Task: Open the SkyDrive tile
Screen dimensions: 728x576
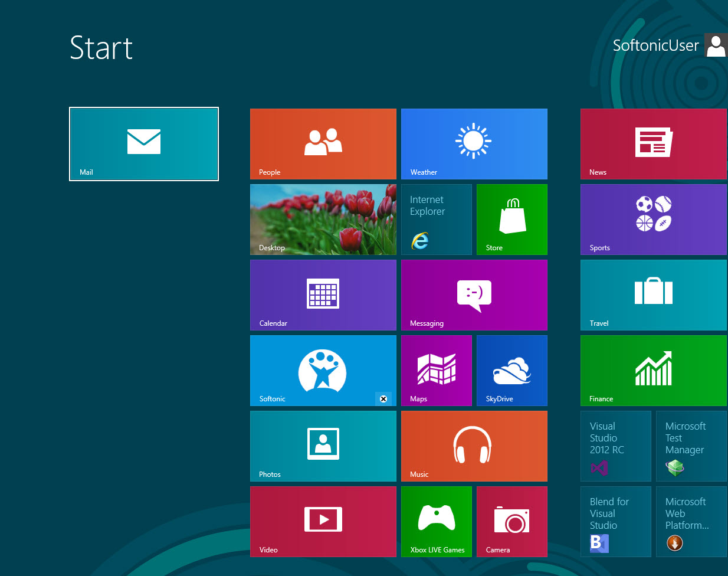Action: [x=512, y=371]
